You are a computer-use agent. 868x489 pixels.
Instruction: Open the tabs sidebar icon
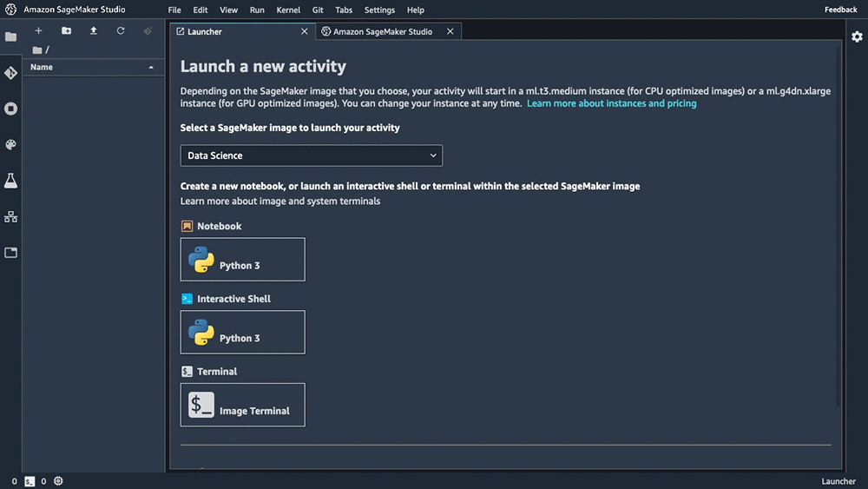pos(10,253)
